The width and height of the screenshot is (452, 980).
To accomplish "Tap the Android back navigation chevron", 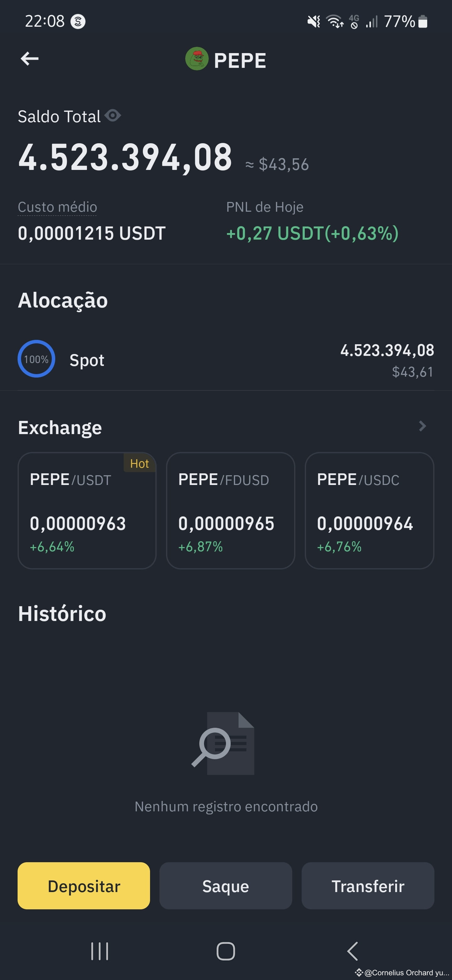I will [352, 951].
